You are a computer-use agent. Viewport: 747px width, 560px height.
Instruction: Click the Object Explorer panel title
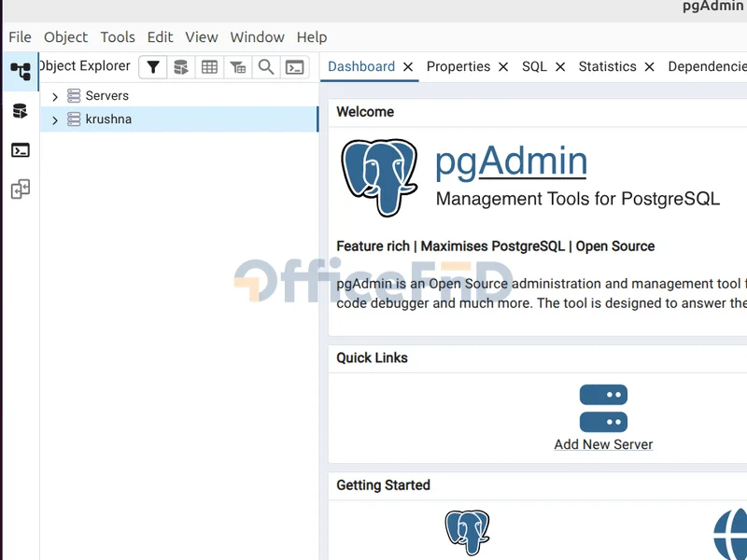[84, 65]
